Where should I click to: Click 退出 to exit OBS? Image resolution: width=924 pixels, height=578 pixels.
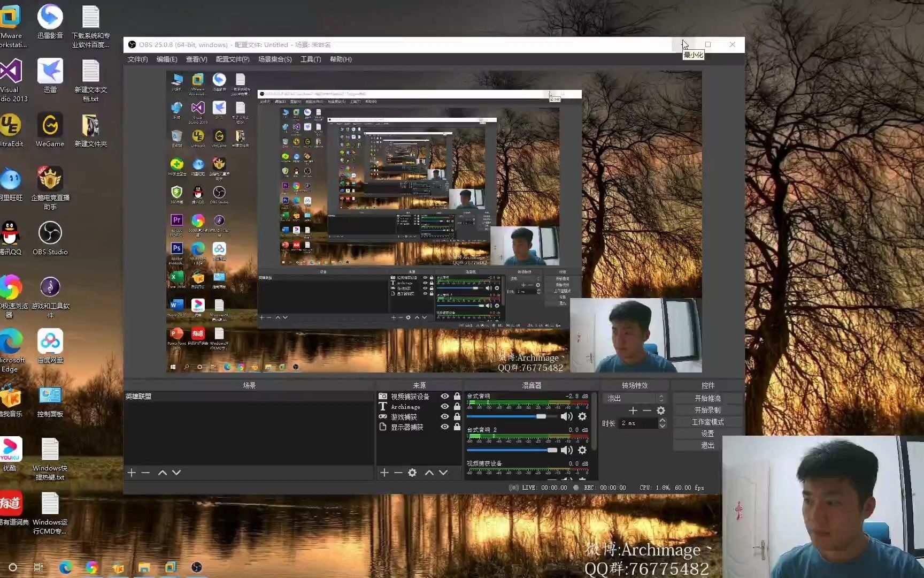point(707,445)
